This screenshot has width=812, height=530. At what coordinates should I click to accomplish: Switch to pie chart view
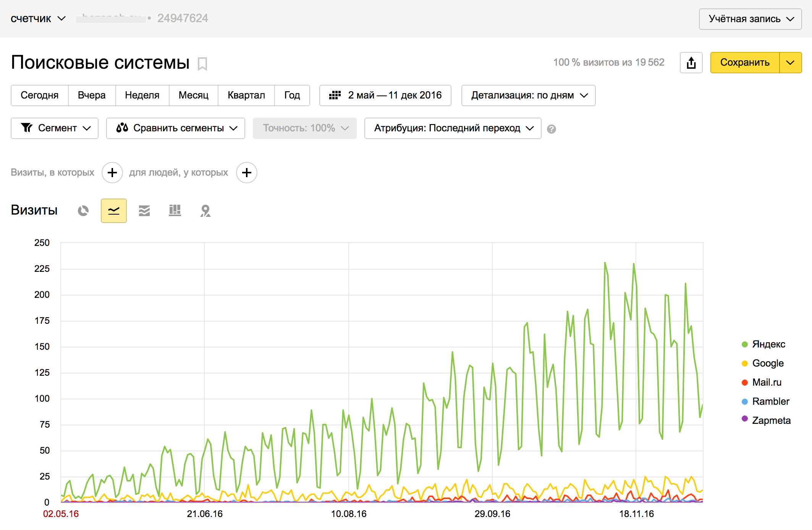coord(83,210)
